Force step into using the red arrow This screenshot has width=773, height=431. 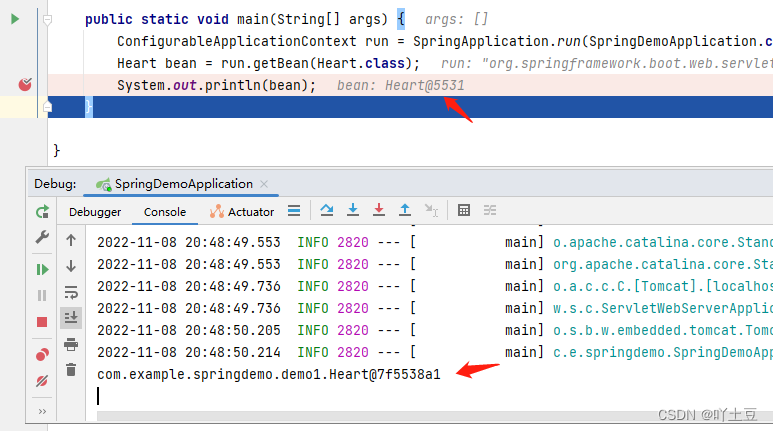point(379,211)
